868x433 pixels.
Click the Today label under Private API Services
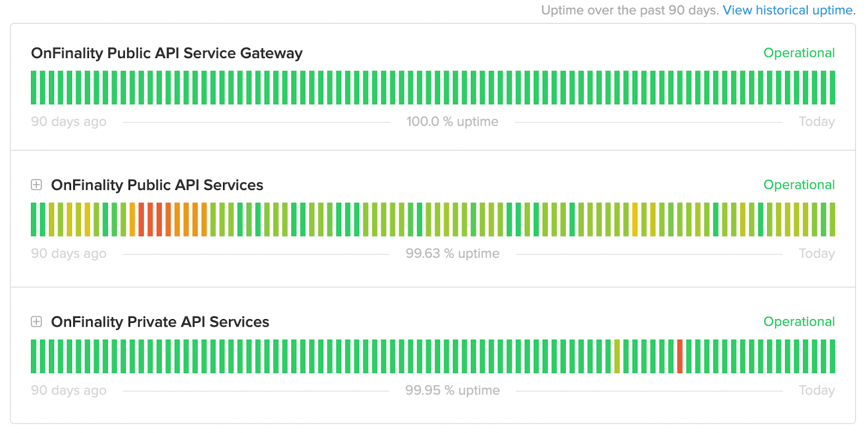coord(816,390)
